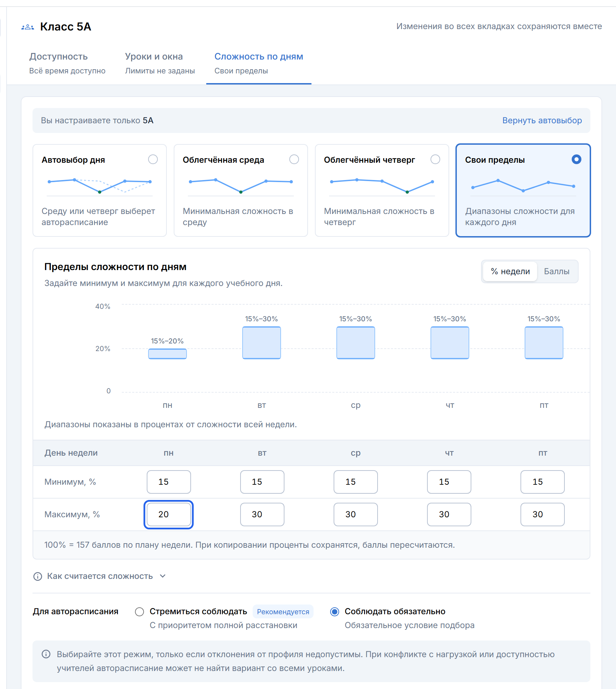
Task: Click the info icon near Как считается сложность
Action: click(37, 576)
